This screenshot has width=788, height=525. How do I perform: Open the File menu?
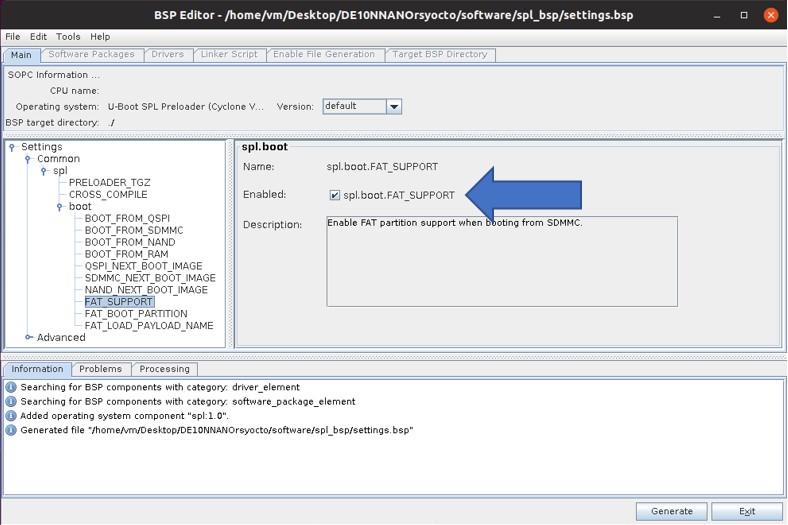13,37
